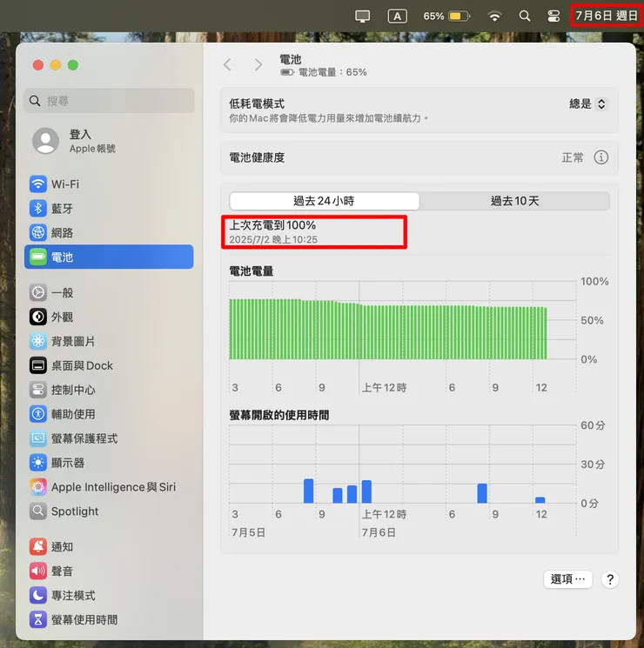Open 螢幕使用時間 hourglass icon
Image resolution: width=644 pixels, height=648 pixels.
38,619
